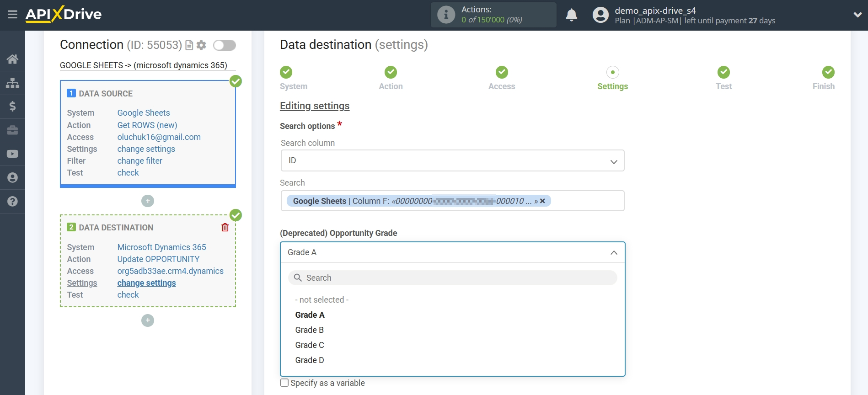This screenshot has width=868, height=395.
Task: Open the help question mark icon
Action: [12, 202]
